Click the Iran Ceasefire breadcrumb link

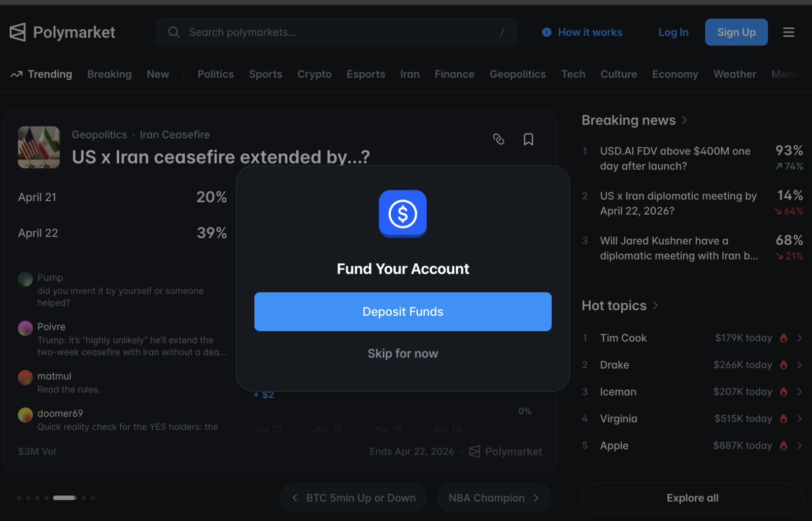coord(175,135)
